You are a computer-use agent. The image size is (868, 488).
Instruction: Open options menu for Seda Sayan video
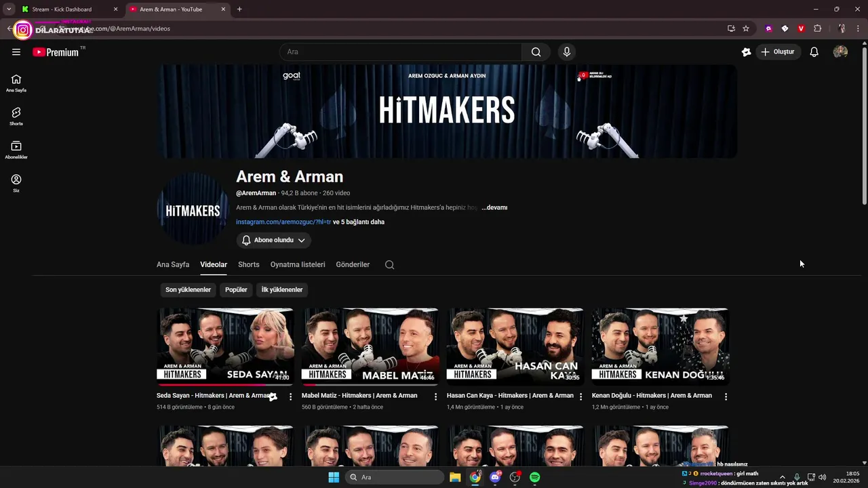[291, 396]
